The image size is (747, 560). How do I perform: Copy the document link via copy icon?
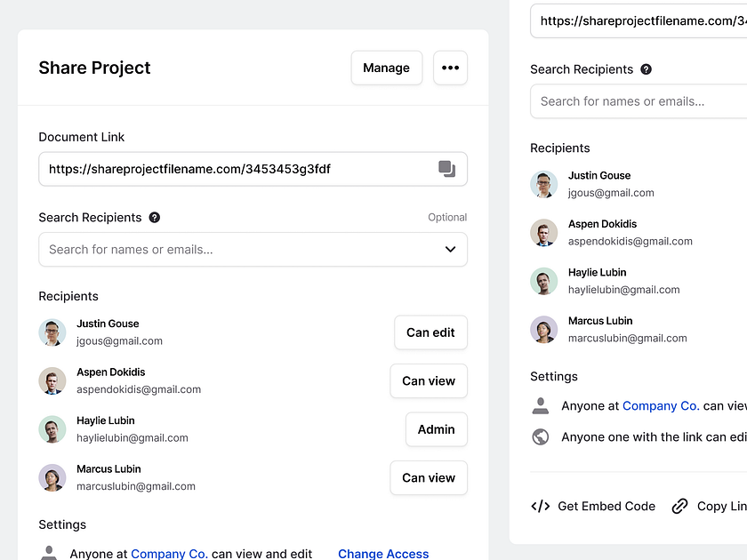coord(447,169)
